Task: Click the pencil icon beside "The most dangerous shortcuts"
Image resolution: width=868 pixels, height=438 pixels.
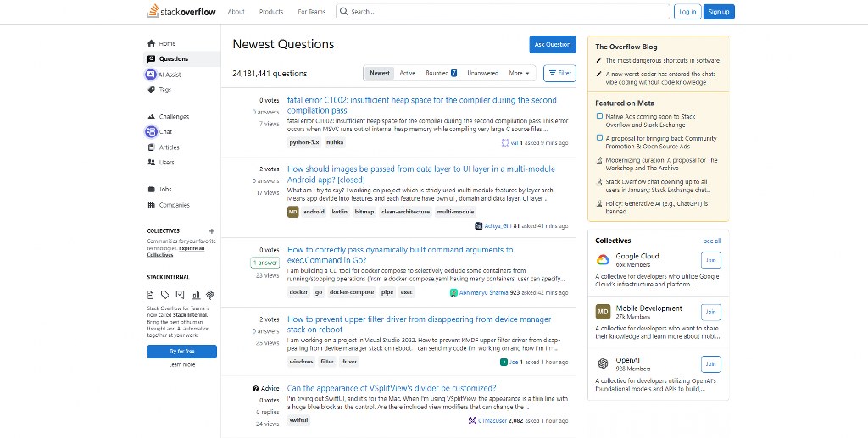Action: pyautogui.click(x=599, y=60)
